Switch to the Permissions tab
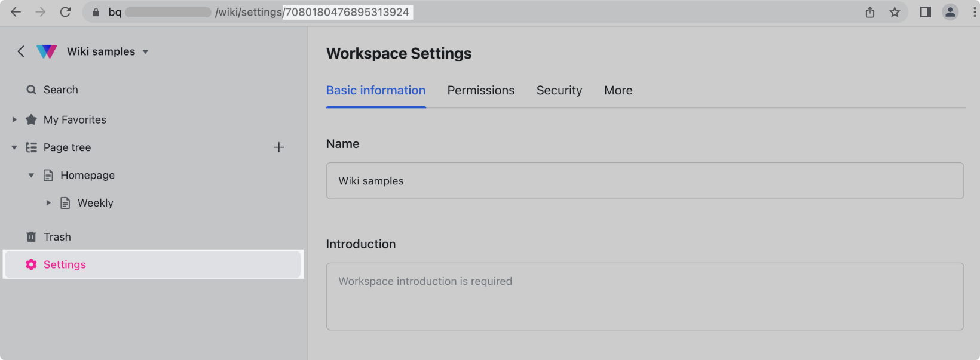 point(480,90)
